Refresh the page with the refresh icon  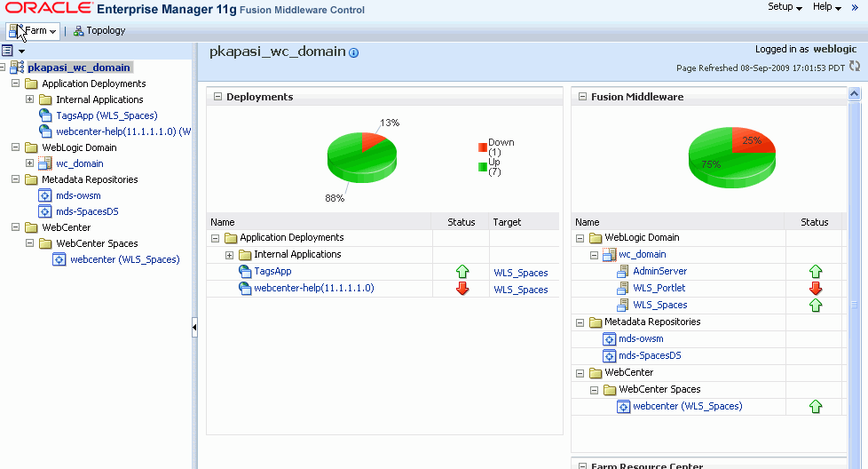pos(855,67)
